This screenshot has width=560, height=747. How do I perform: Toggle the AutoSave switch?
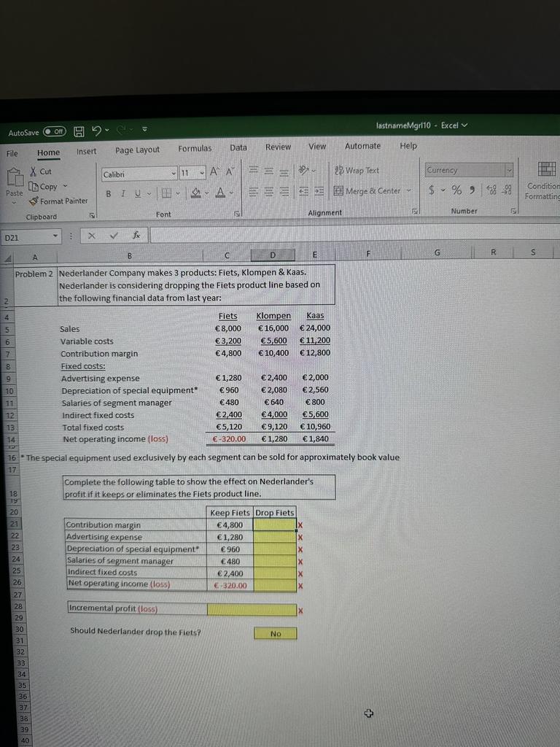tap(54, 131)
